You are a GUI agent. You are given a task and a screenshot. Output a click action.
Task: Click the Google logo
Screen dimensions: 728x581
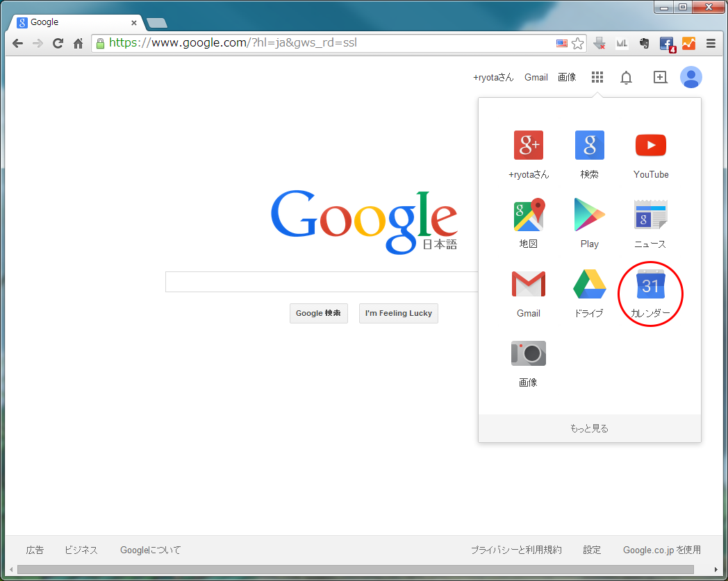coord(365,222)
